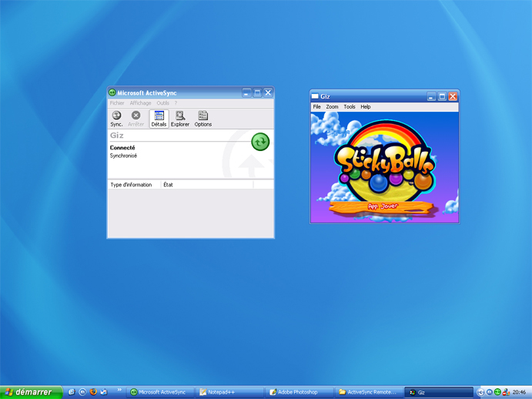Open the Outils menu
This screenshot has height=399, width=532.
coord(162,103)
